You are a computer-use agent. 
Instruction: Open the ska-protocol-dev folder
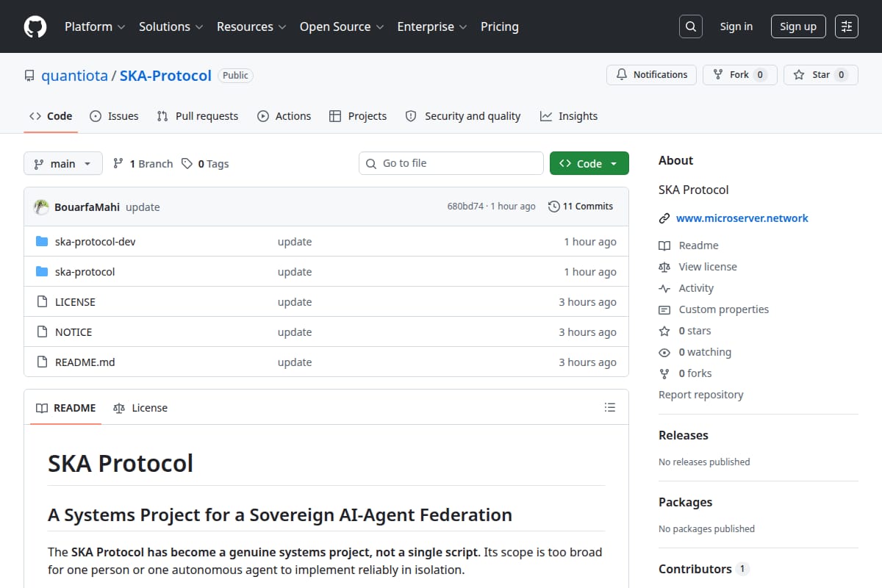[x=96, y=242]
